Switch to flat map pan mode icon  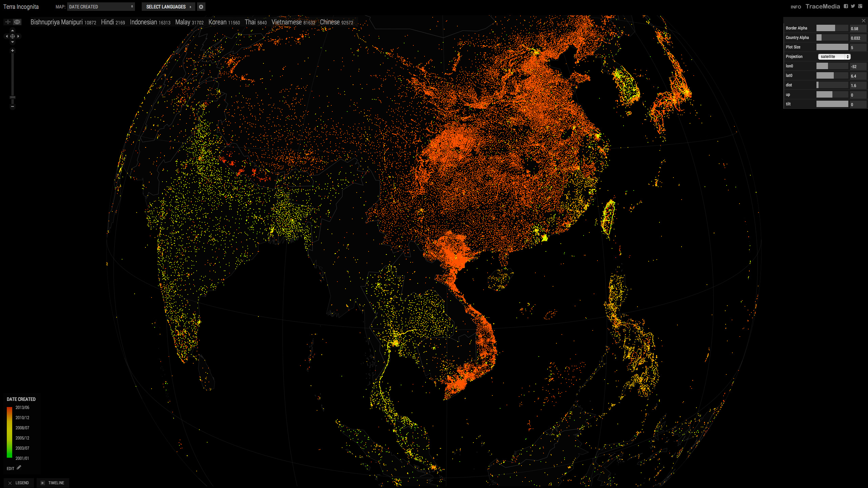click(x=8, y=22)
